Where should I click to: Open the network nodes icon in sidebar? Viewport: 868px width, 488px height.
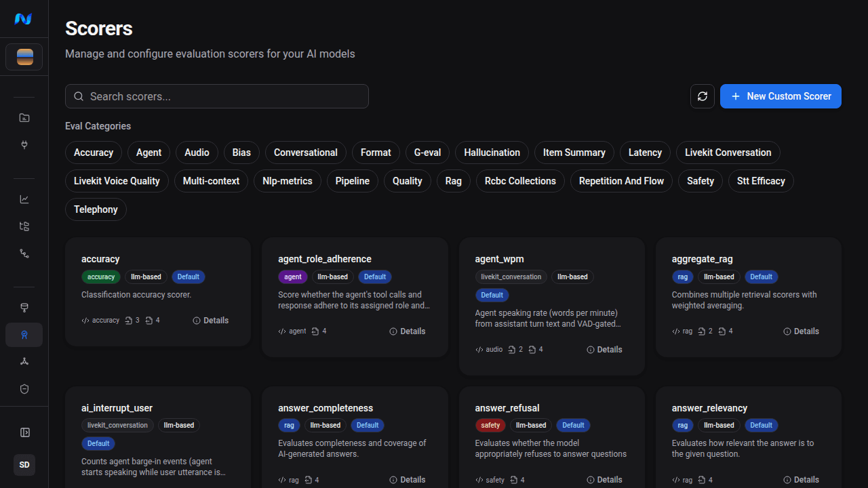pos(24,362)
